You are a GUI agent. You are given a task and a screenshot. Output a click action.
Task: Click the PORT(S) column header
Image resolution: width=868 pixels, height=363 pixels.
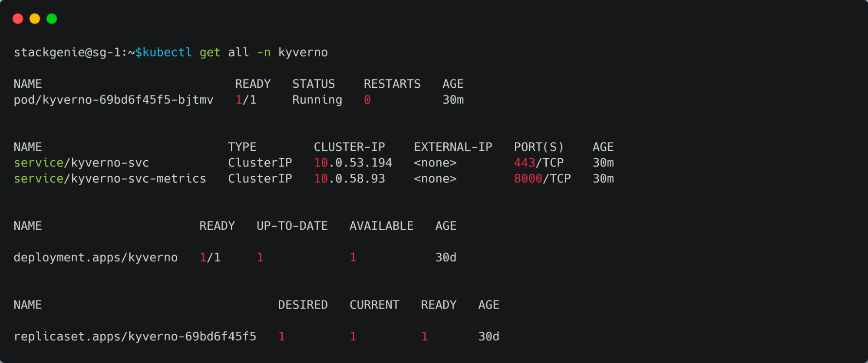tap(539, 147)
